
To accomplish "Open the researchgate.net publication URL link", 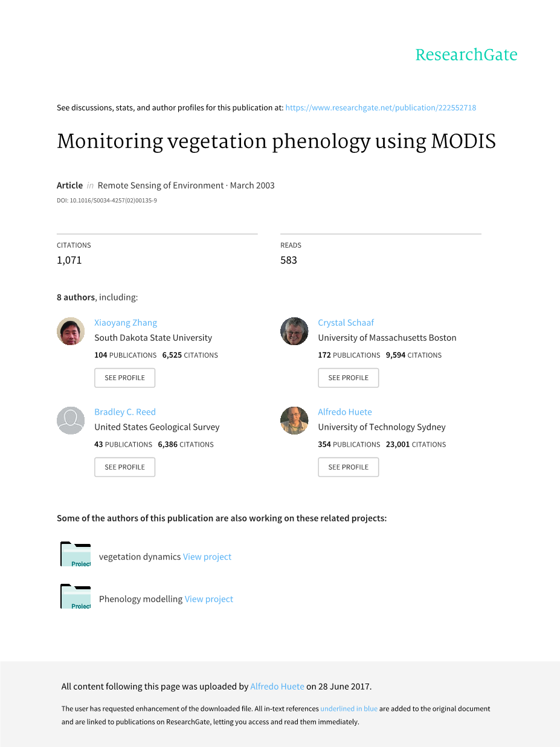I will (x=381, y=108).
